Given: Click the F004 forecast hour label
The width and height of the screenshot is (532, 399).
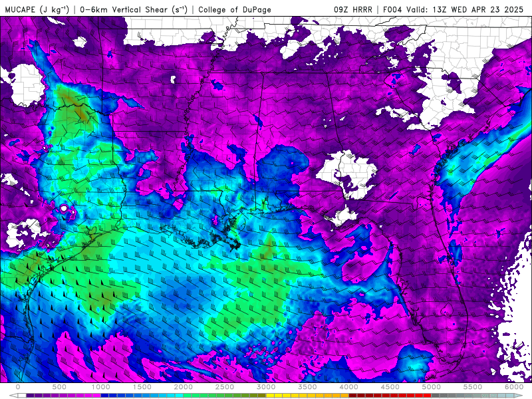Looking at the screenshot, I should pos(393,9).
